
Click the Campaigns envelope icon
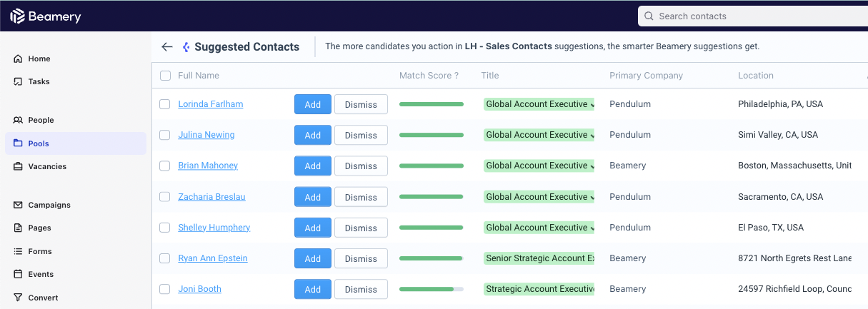coord(18,205)
